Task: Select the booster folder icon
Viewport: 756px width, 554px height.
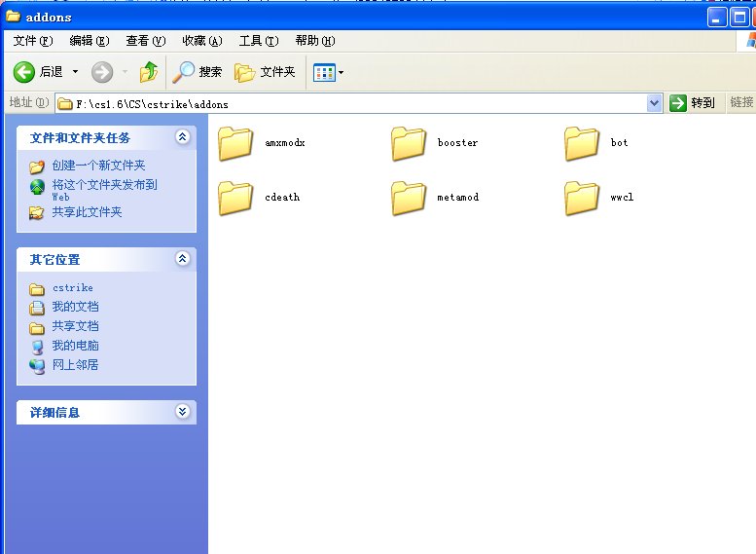Action: (409, 143)
